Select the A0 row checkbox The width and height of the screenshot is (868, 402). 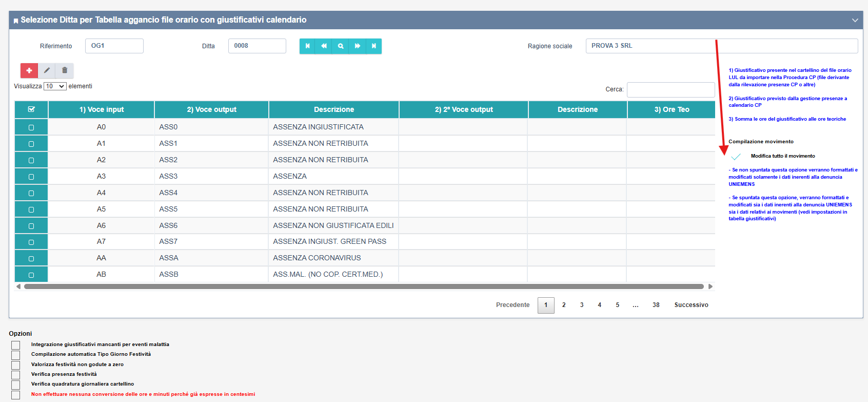[x=31, y=127]
